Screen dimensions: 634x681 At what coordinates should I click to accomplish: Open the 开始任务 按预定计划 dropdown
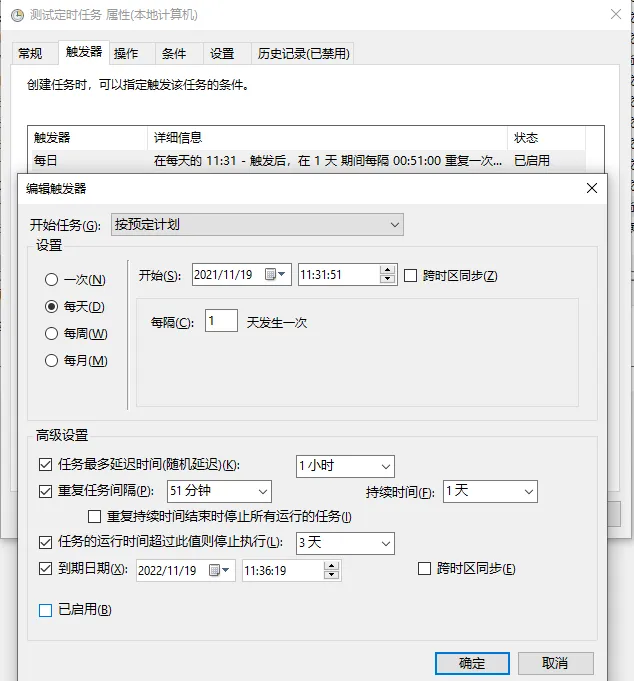click(257, 225)
